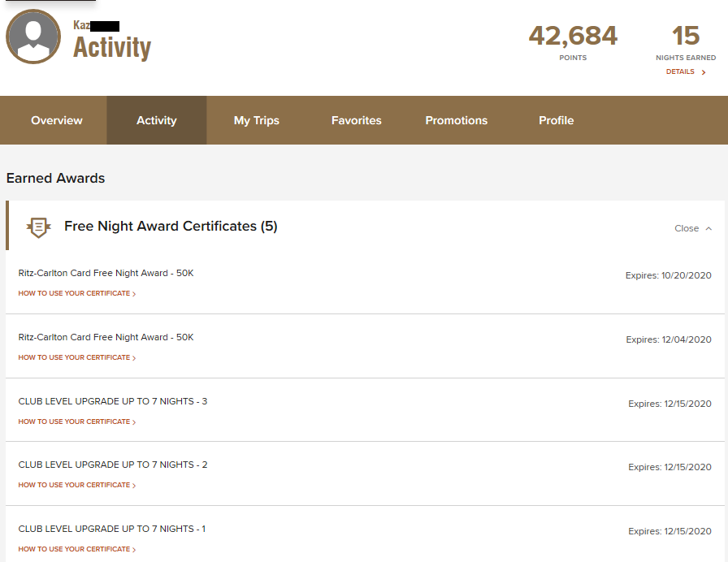Open the Favorites tab
Viewport: 728px width, 562px height.
[356, 120]
